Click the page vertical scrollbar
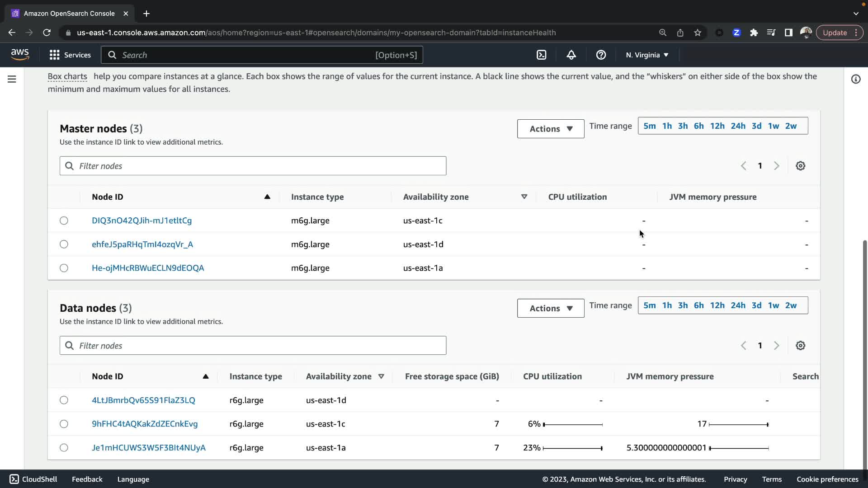The image size is (868, 488). coord(864,352)
